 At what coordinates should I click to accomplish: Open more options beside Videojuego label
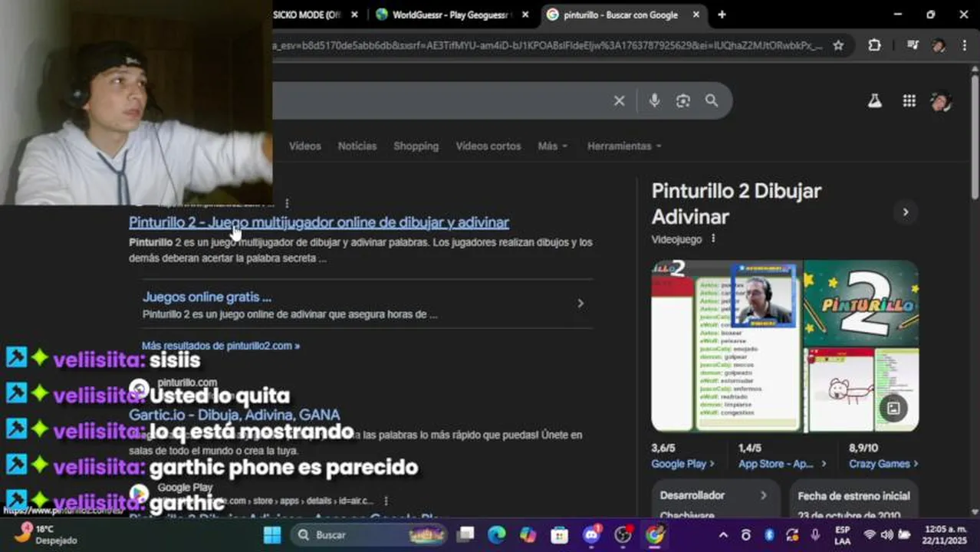[x=713, y=238]
